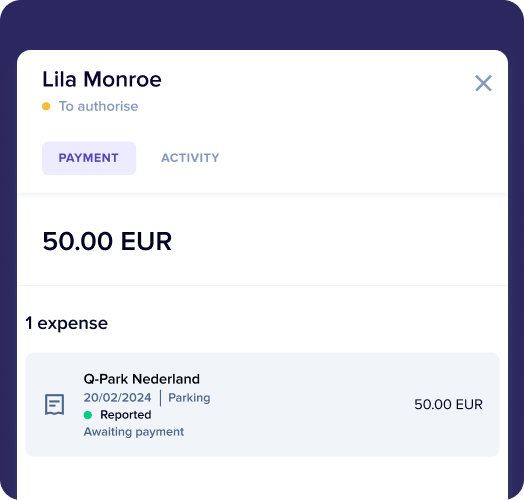
Task: Click the Lila Monroe name heading
Action: pos(102,80)
